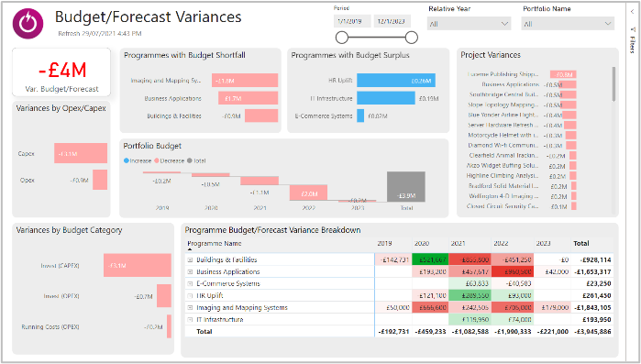Open the Filters pane icon
641x364 pixels.
[633, 30]
